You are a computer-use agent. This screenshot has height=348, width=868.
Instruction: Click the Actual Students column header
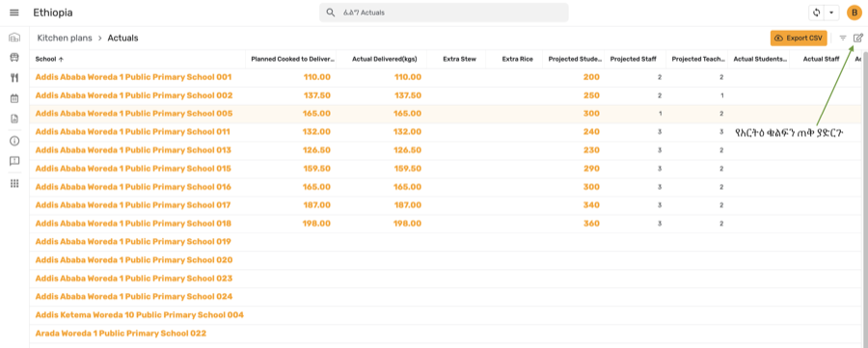pos(760,59)
